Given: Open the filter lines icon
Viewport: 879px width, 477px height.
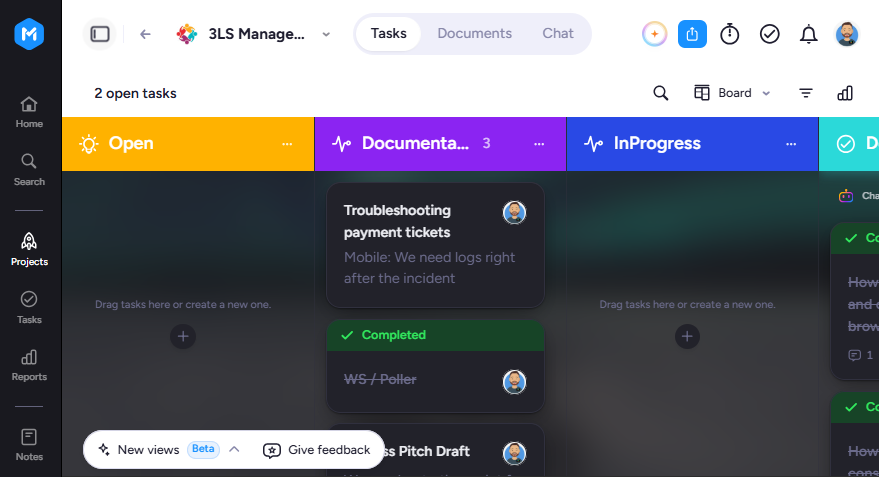Looking at the screenshot, I should (x=806, y=93).
